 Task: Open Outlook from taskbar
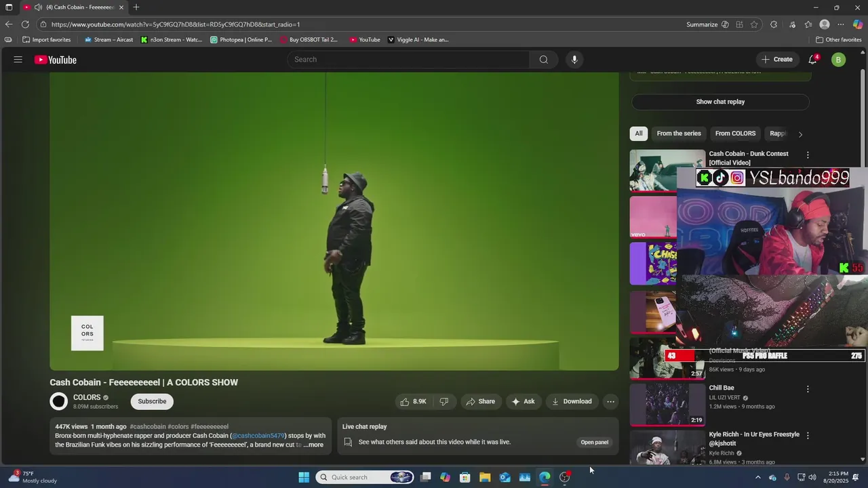pyautogui.click(x=505, y=477)
